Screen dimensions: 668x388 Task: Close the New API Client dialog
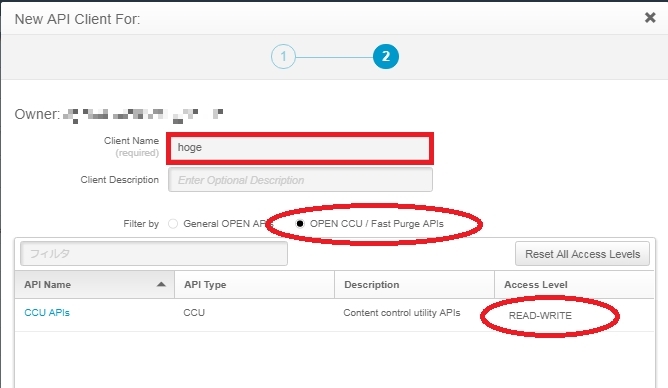pyautogui.click(x=650, y=17)
